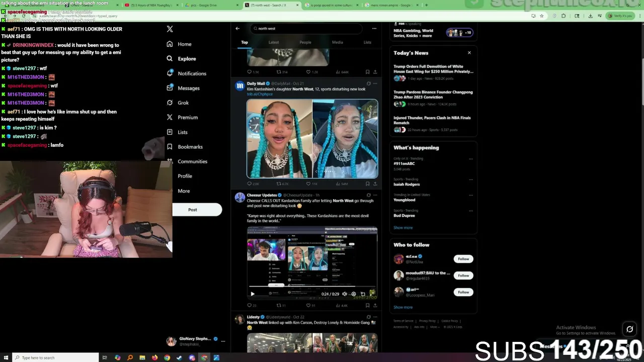This screenshot has height=362, width=644.
Task: Bookmark the Daily Mail post
Action: coord(368,184)
